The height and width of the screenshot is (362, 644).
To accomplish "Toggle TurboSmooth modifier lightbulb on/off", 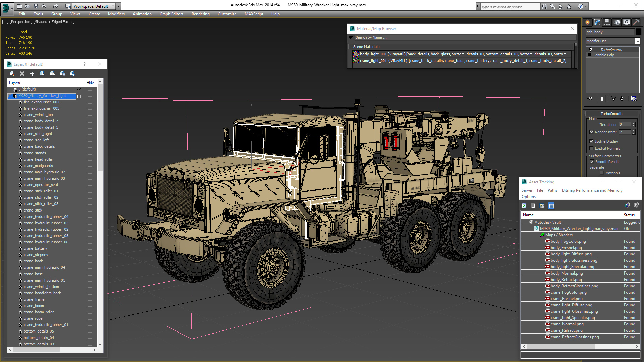I will [591, 49].
